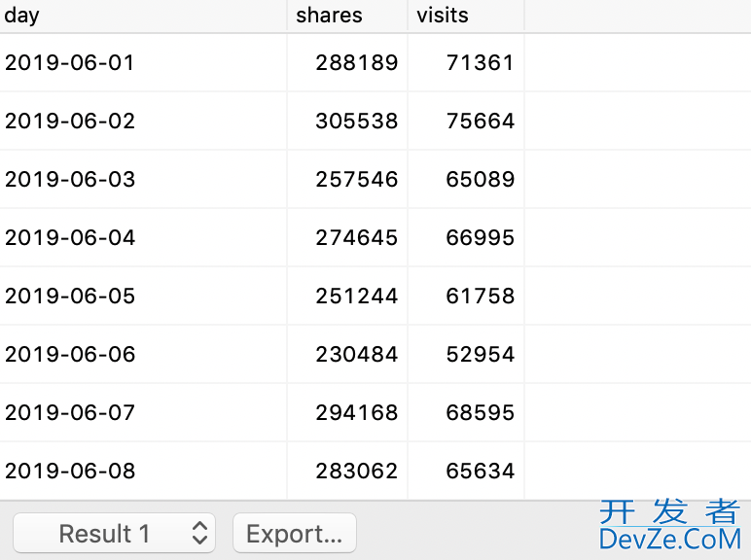This screenshot has width=751, height=560.
Task: Click the Export... button
Action: (295, 533)
